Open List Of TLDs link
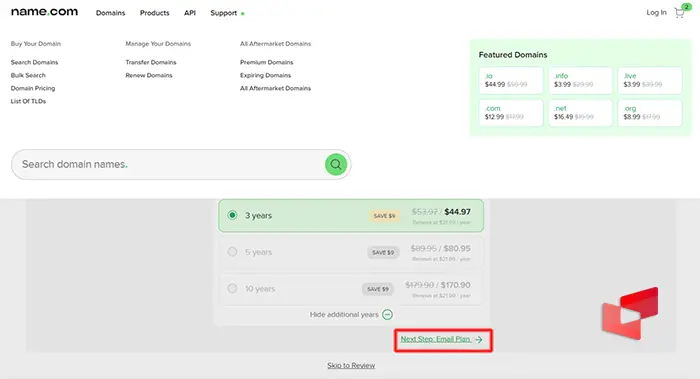This screenshot has height=379, width=700. (28, 101)
